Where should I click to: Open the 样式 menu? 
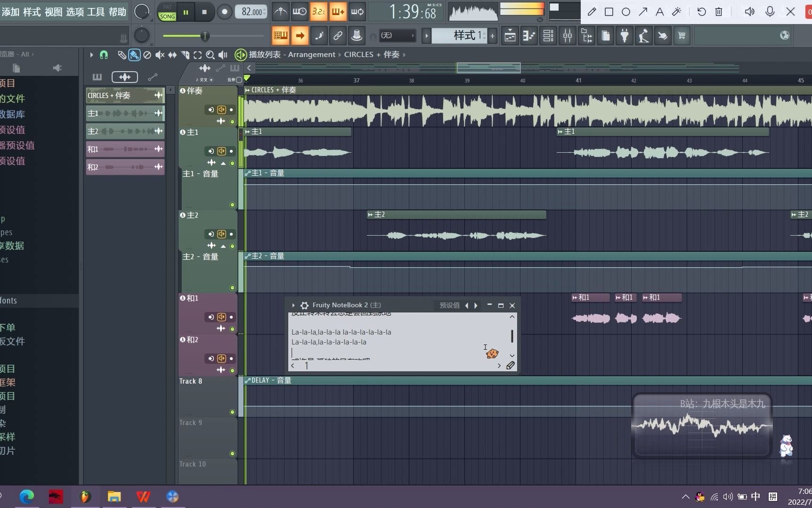[32, 12]
